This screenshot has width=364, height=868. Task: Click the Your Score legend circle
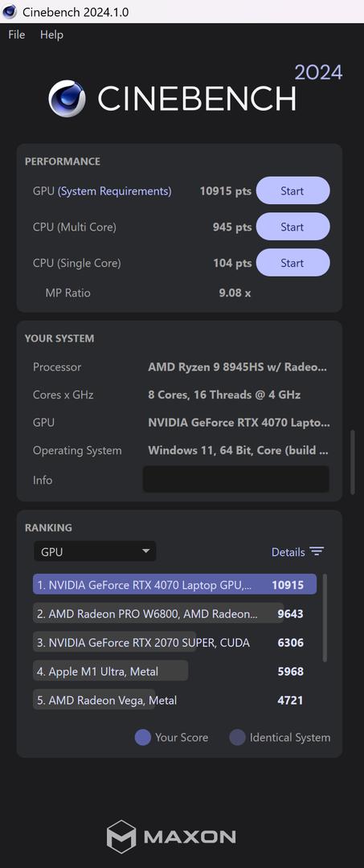pyautogui.click(x=143, y=737)
